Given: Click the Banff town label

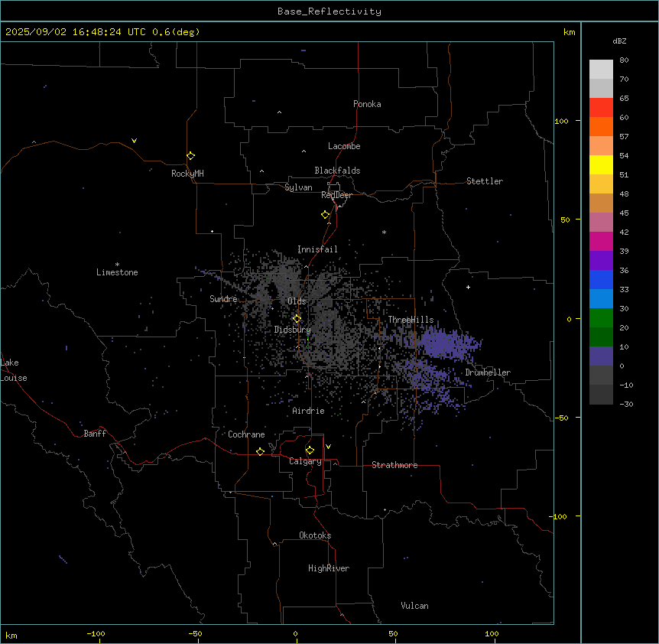Looking at the screenshot, I should [95, 434].
